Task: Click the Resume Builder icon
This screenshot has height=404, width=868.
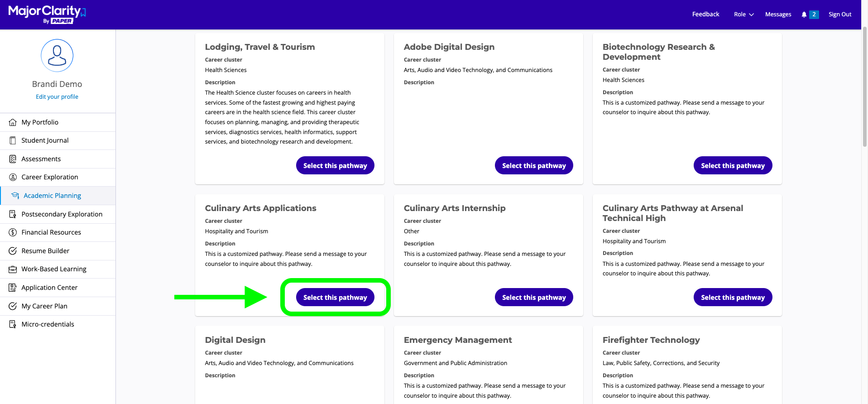Action: click(13, 251)
